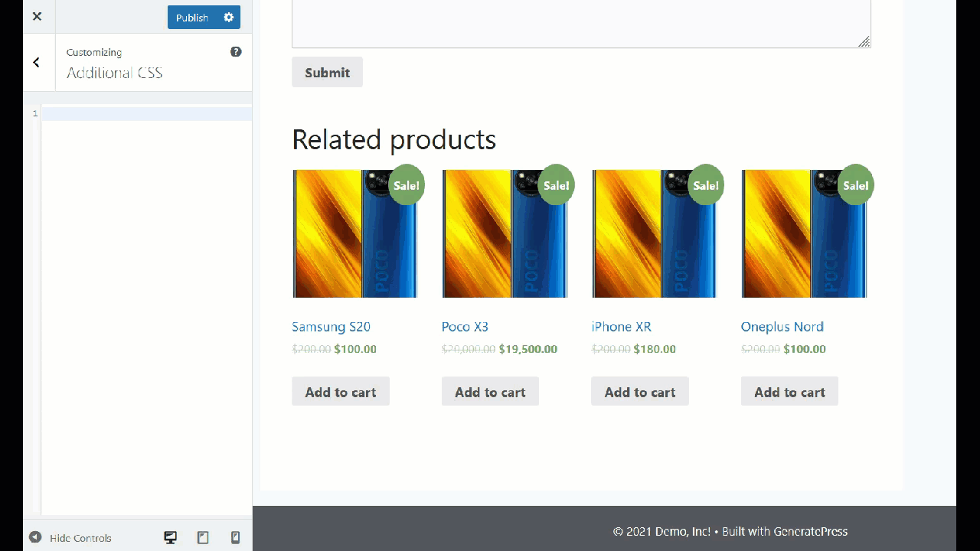Viewport: 980px width, 551px height.
Task: Click the Submit review button
Action: [327, 72]
